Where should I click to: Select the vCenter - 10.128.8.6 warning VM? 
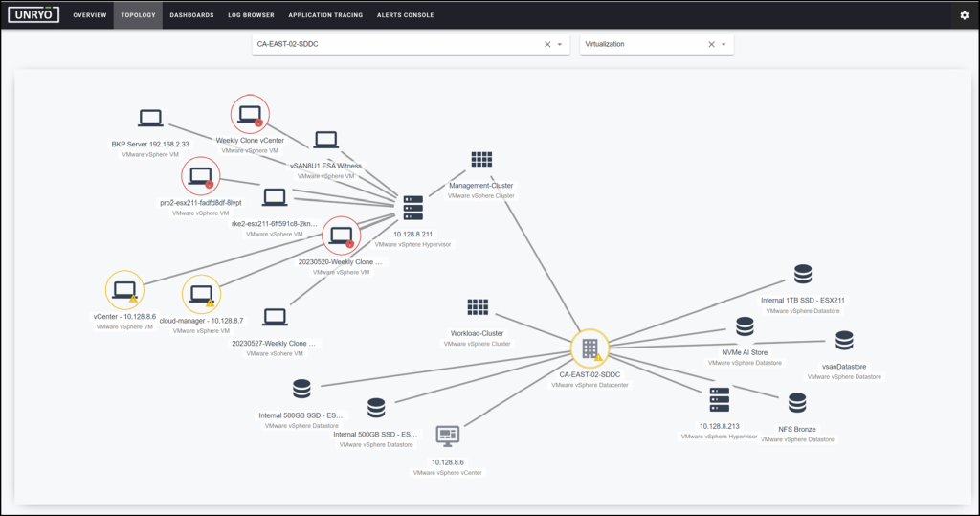tap(124, 290)
